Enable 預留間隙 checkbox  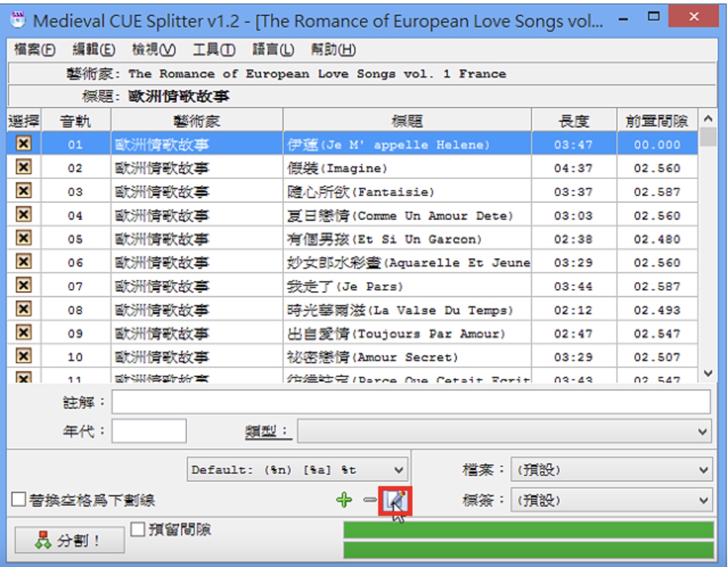pos(137,529)
